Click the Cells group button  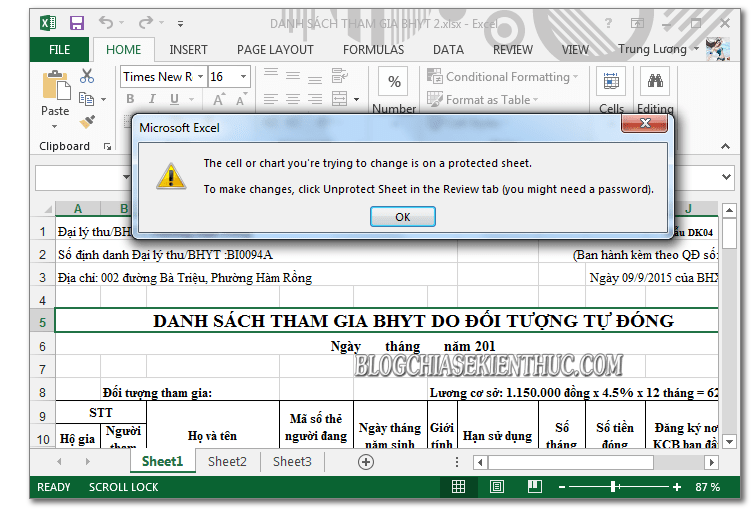tap(611, 81)
